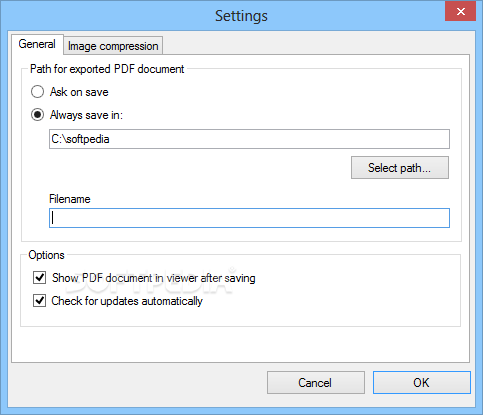Viewport: 483px width, 415px height.
Task: Click the Ask on save label text
Action: pyautogui.click(x=79, y=92)
